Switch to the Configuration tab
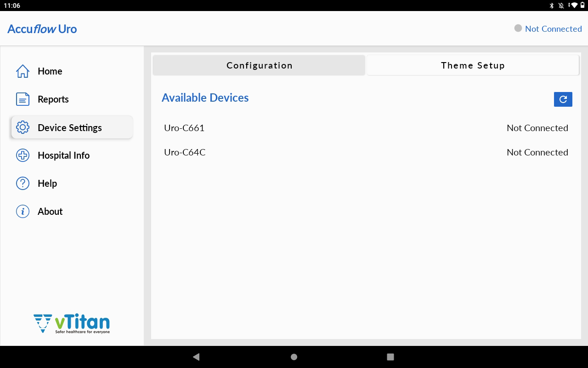This screenshot has width=588, height=368. 259,65
